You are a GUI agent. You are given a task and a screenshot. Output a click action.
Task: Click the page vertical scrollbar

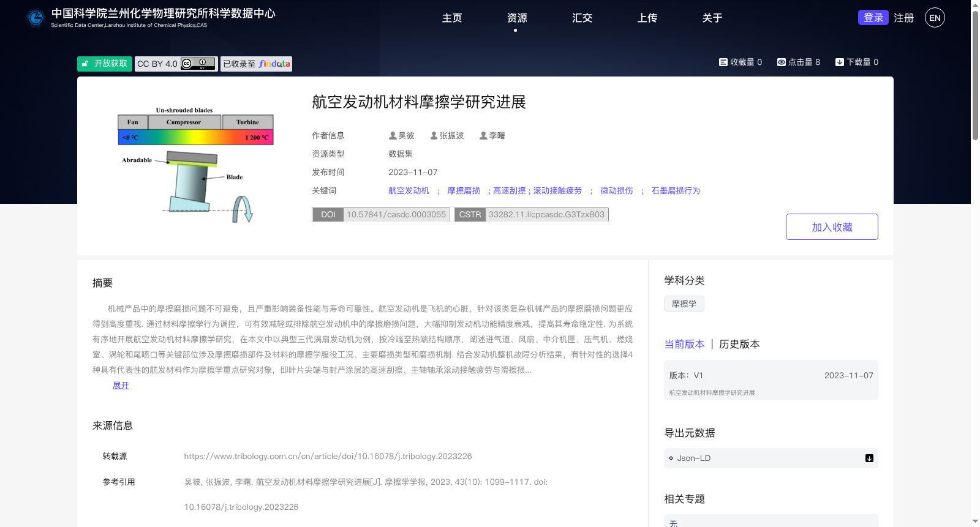[x=975, y=75]
